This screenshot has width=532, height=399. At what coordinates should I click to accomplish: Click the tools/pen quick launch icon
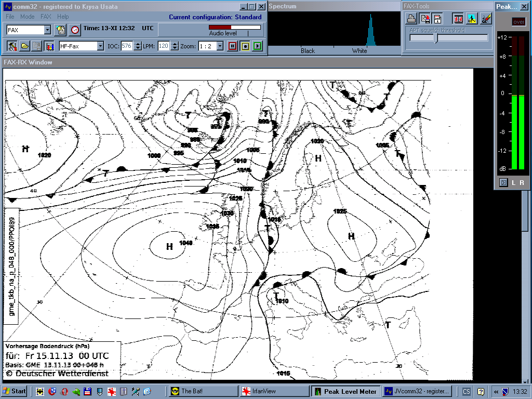[x=135, y=392]
